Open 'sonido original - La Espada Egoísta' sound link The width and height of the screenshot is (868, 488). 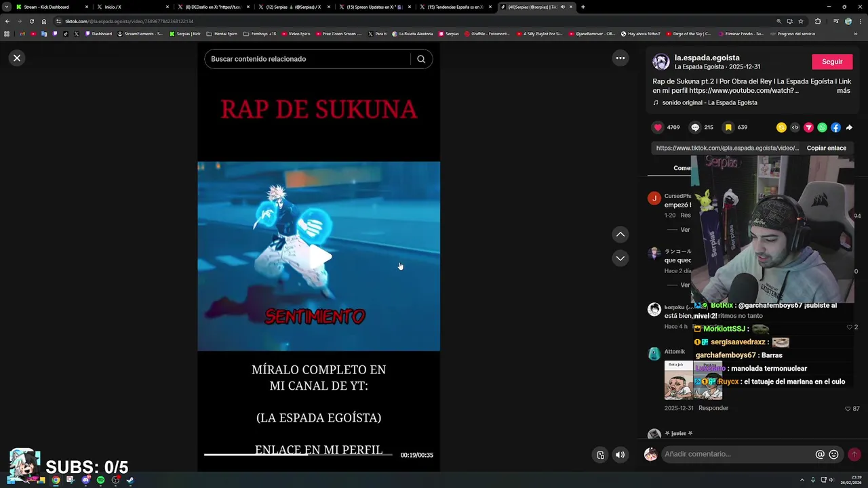pyautogui.click(x=709, y=103)
